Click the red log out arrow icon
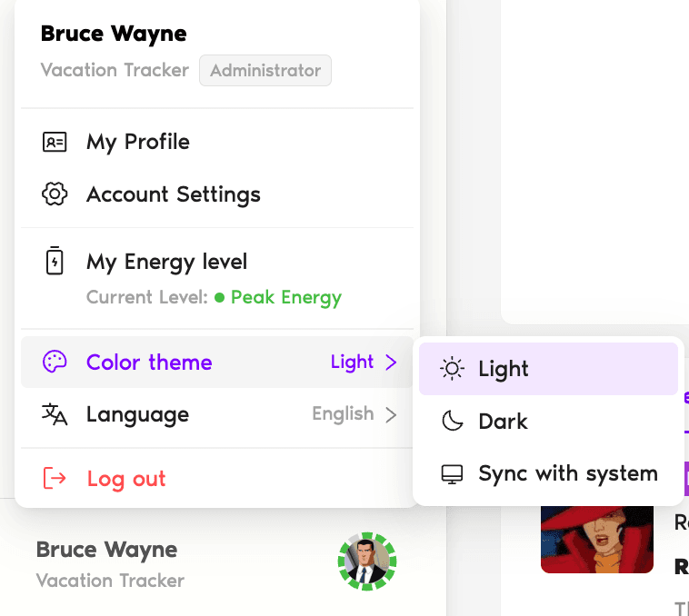Screen dimensions: 689x616 pyautogui.click(x=55, y=478)
